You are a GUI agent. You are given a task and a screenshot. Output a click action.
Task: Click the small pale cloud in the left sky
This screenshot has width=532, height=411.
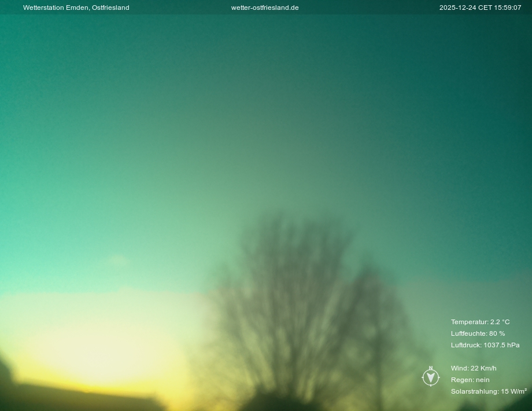(x=117, y=260)
